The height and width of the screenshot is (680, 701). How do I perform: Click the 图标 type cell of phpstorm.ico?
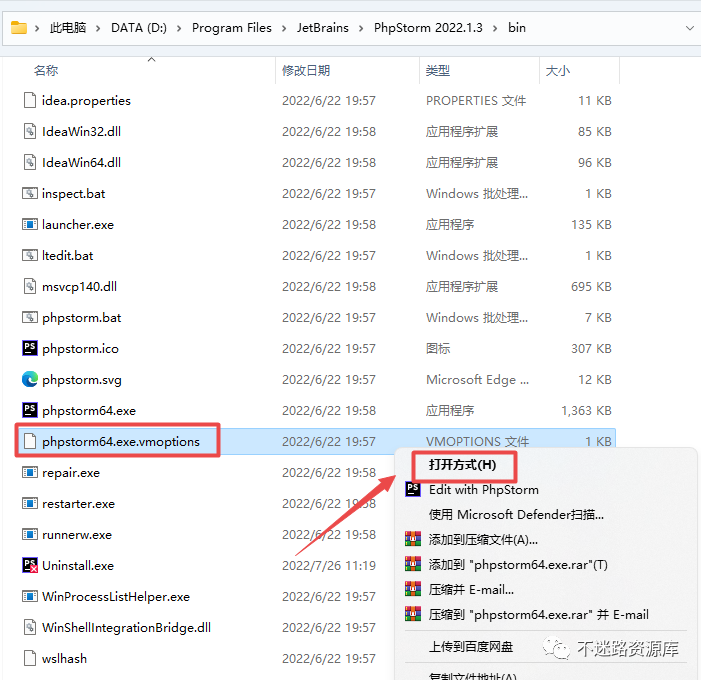[x=438, y=348]
